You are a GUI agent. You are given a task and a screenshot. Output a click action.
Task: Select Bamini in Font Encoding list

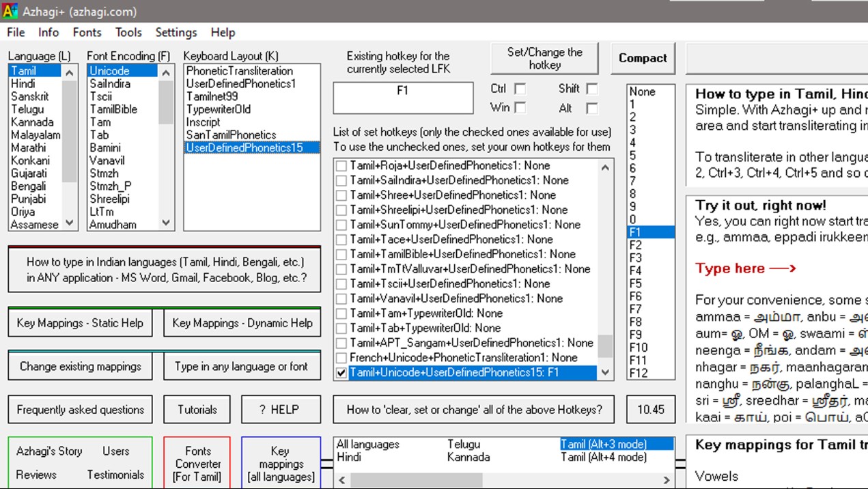pyautogui.click(x=124, y=148)
